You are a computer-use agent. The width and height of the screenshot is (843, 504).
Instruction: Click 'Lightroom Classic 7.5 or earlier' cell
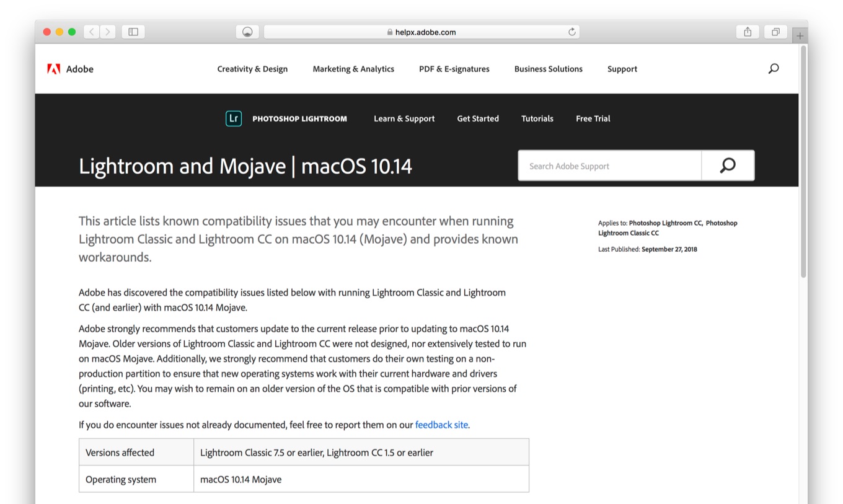(361, 452)
